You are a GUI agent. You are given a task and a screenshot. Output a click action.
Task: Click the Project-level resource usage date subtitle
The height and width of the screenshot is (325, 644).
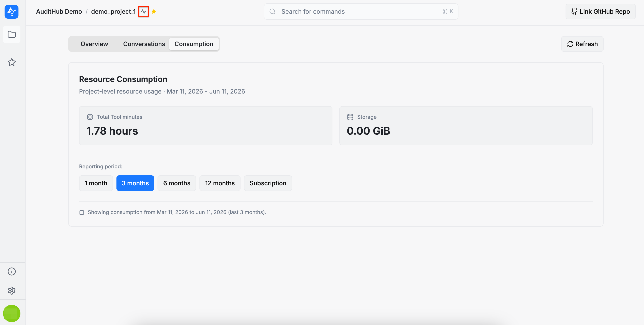162,91
